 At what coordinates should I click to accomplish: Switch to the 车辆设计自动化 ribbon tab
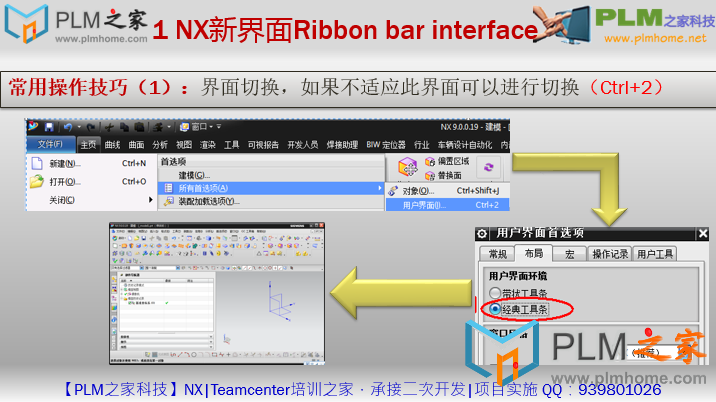point(465,145)
